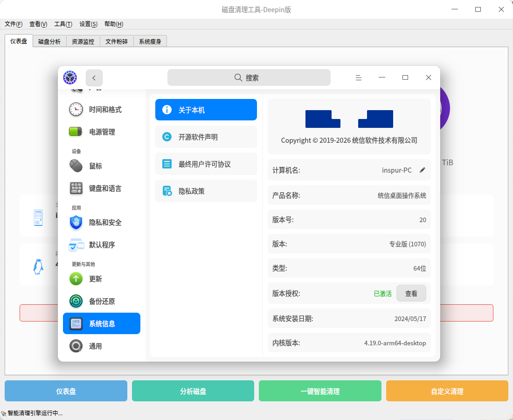Maximize the Control Center settings window
The width and height of the screenshot is (513, 420).
pos(405,77)
